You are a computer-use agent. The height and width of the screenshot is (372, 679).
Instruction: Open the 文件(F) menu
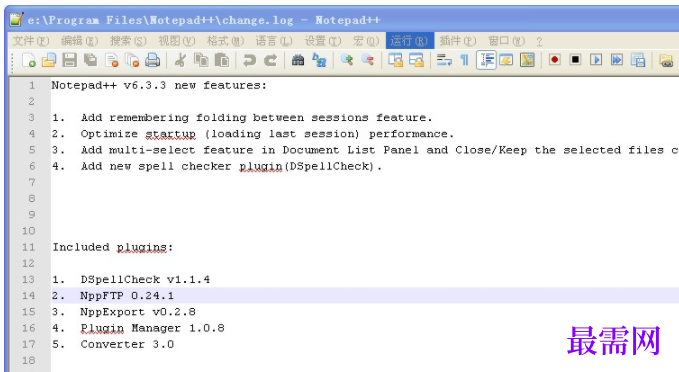(31, 41)
